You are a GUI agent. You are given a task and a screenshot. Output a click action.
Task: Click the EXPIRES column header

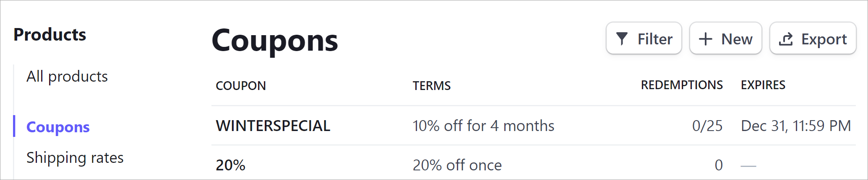763,85
